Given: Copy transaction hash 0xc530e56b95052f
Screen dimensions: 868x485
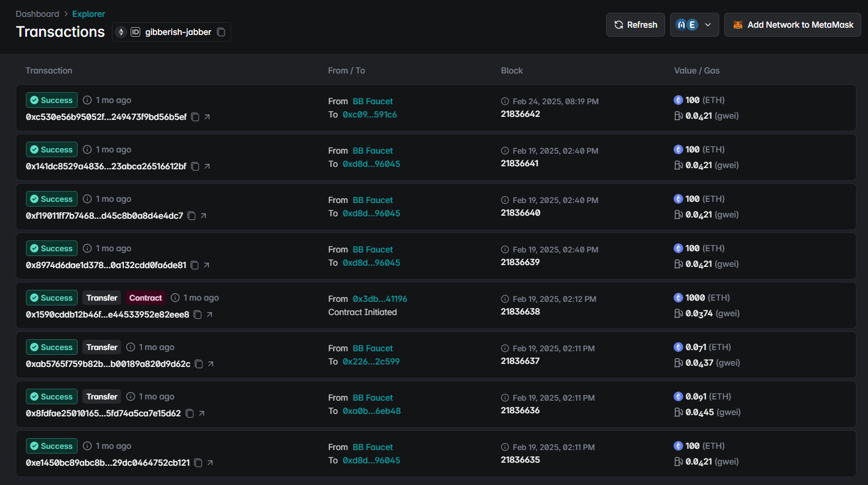Looking at the screenshot, I should tap(195, 117).
